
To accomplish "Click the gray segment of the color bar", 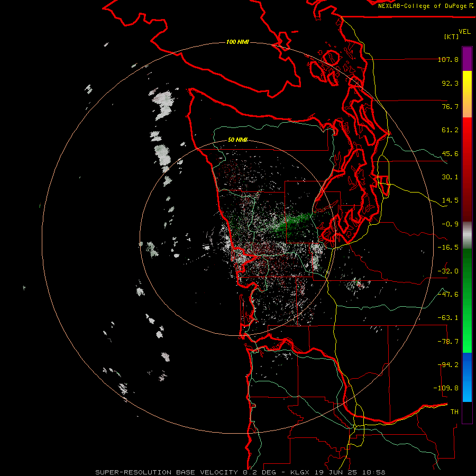I will pyautogui.click(x=467, y=235).
